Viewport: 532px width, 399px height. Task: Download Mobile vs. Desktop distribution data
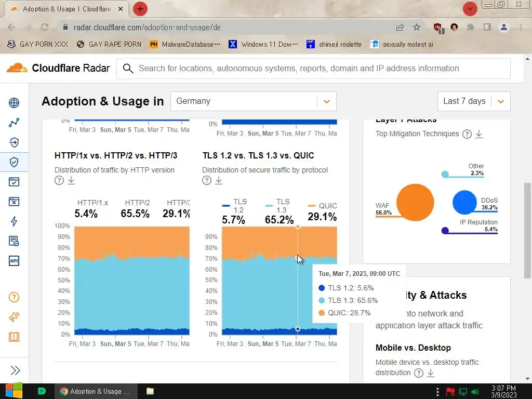(x=431, y=373)
